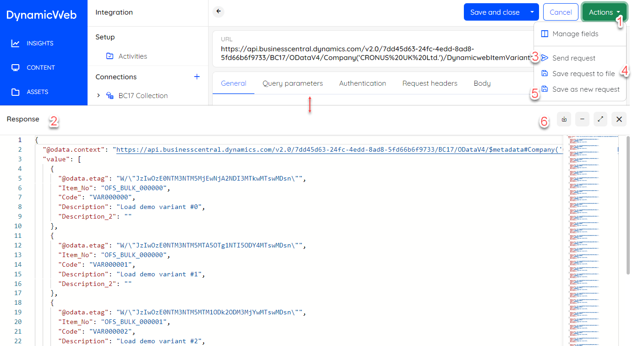Click the Connections section label
This screenshot has height=346, width=644.
116,77
